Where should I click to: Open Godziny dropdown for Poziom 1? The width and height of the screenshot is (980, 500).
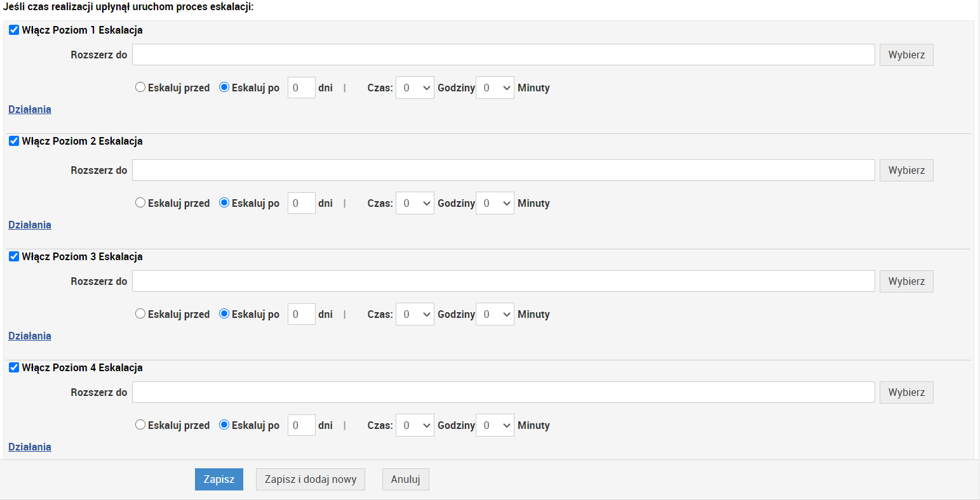(x=415, y=88)
